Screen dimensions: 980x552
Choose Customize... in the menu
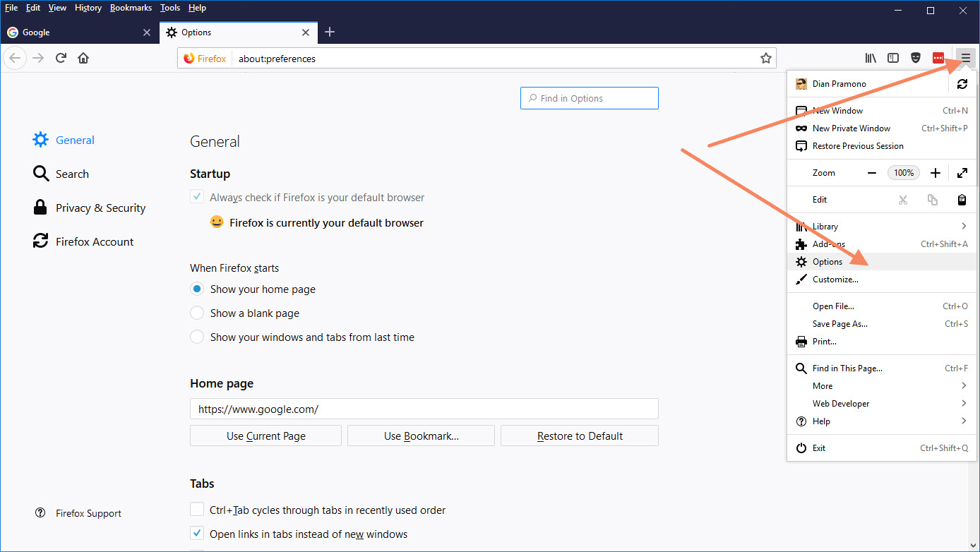(882, 280)
